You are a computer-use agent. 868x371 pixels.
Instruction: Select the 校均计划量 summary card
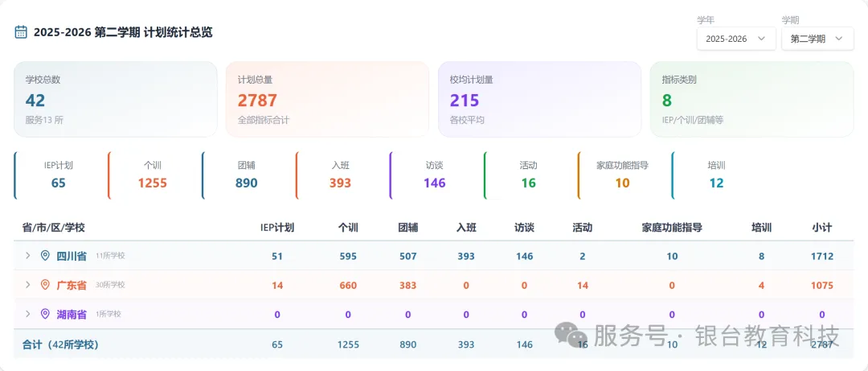click(540, 99)
